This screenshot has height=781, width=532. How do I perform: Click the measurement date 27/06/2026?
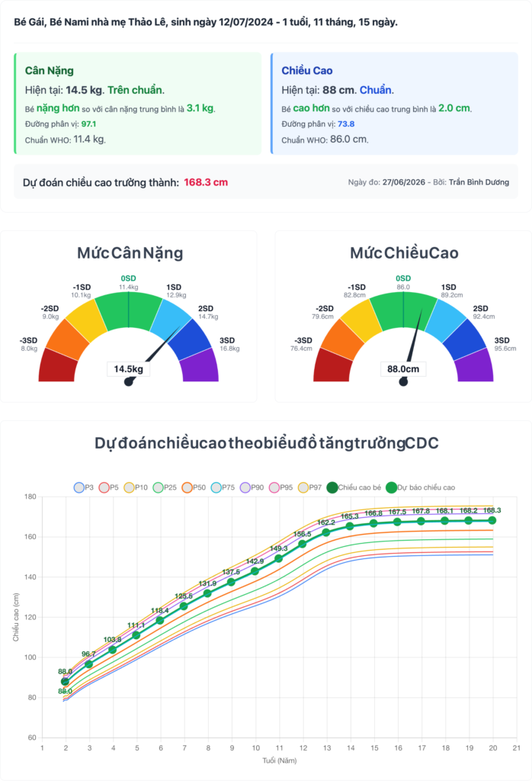(x=404, y=182)
